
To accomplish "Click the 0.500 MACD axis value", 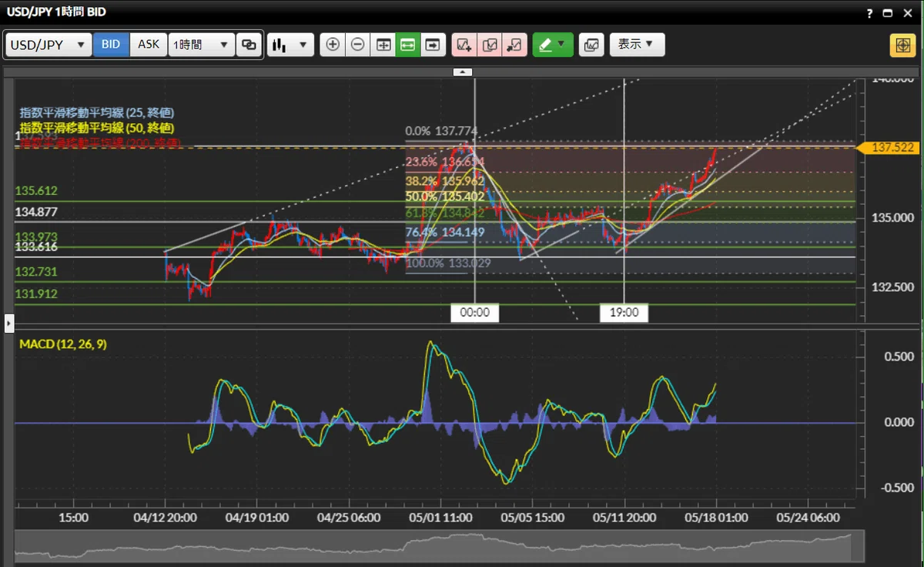I will [x=899, y=356].
